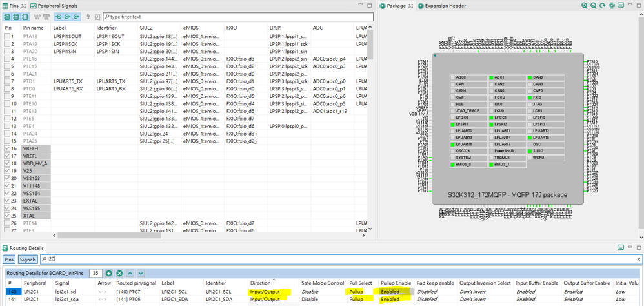Click the first gray comb-shaped icon in the Pins toolbar
The height and width of the screenshot is (306, 644).
point(38,17)
